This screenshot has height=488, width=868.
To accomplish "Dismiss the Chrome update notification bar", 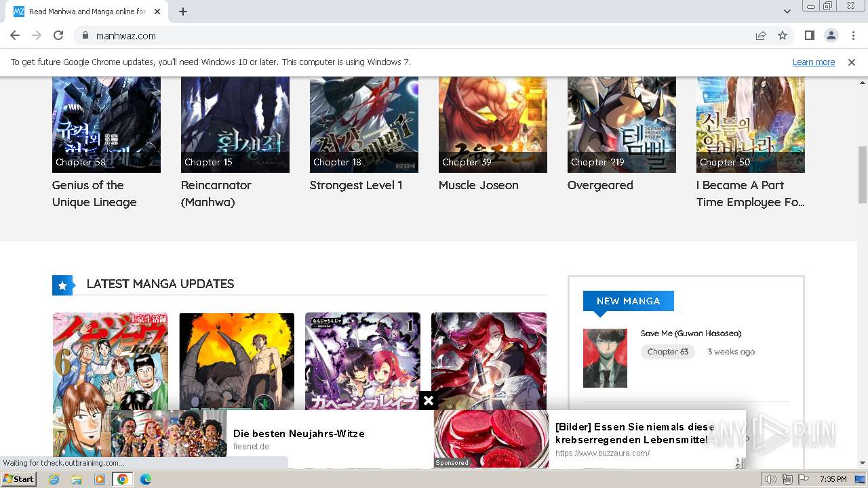I will tap(852, 62).
